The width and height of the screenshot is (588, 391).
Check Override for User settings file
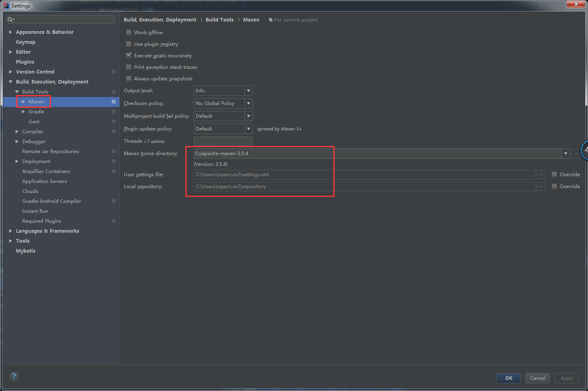[x=554, y=174]
